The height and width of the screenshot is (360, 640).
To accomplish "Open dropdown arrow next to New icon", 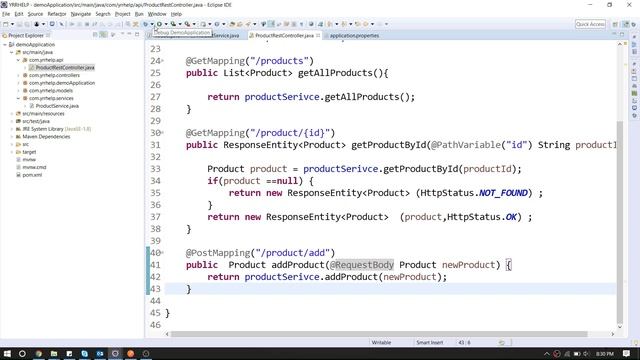I will pyautogui.click(x=12, y=24).
